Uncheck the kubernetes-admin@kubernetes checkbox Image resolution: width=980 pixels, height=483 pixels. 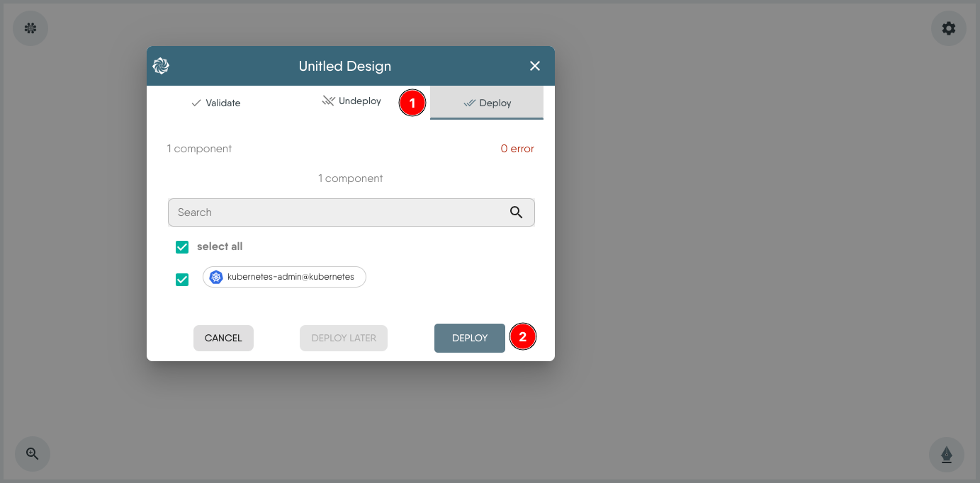(x=182, y=280)
